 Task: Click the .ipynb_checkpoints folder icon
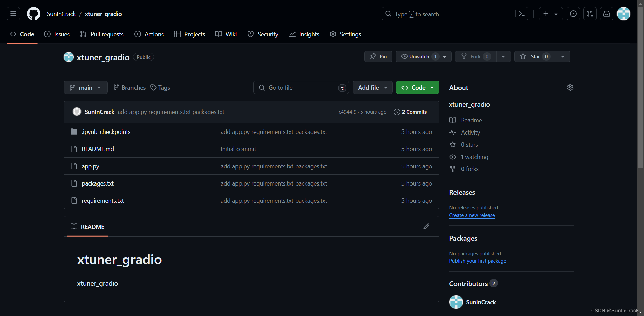(74, 131)
